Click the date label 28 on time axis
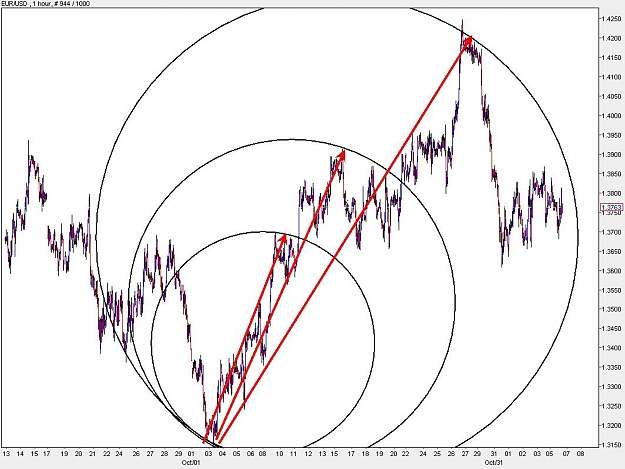625x469 pixels. (x=164, y=453)
